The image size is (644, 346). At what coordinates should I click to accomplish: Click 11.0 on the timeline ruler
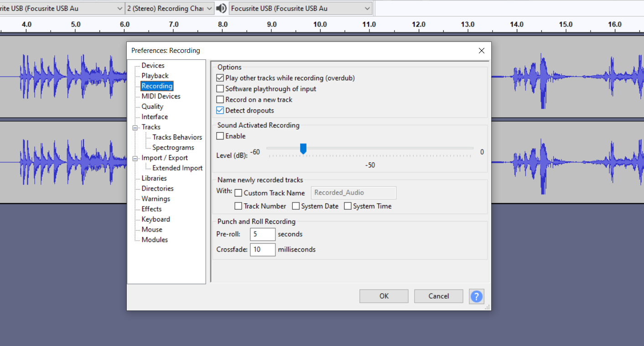pyautogui.click(x=369, y=24)
